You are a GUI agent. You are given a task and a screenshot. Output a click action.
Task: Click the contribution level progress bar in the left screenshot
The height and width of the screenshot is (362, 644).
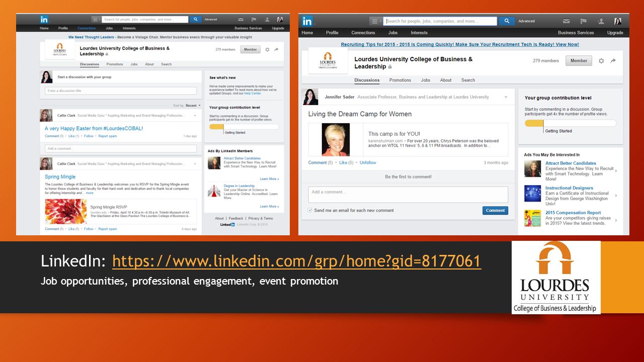[x=244, y=127]
